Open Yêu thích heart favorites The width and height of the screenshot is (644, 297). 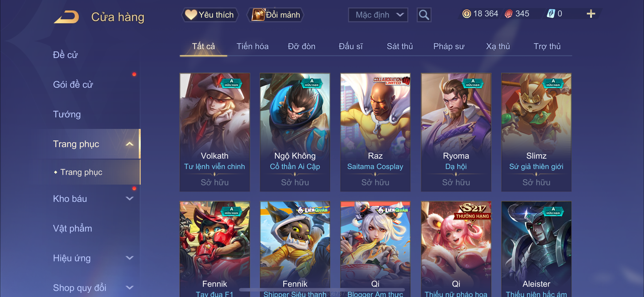(x=210, y=15)
